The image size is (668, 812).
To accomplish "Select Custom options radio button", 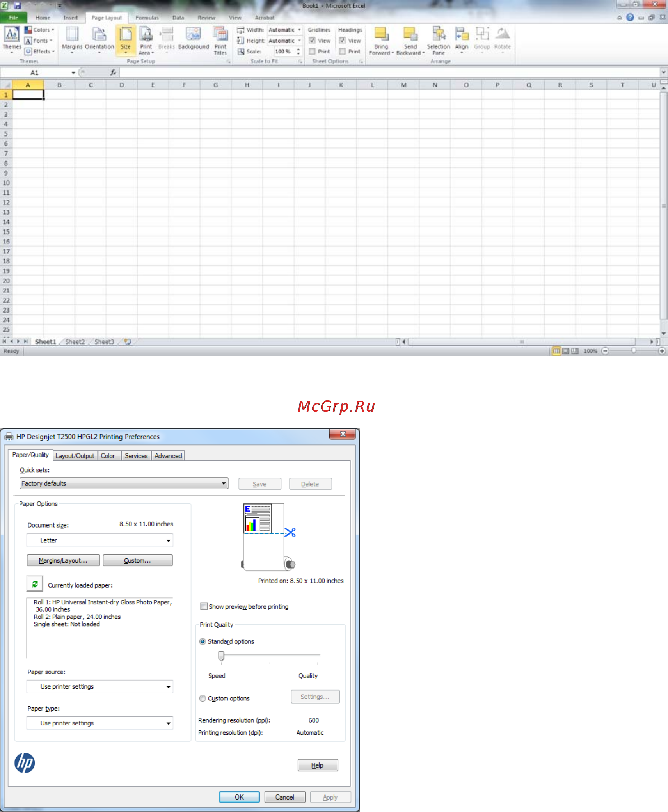I will pyautogui.click(x=203, y=698).
